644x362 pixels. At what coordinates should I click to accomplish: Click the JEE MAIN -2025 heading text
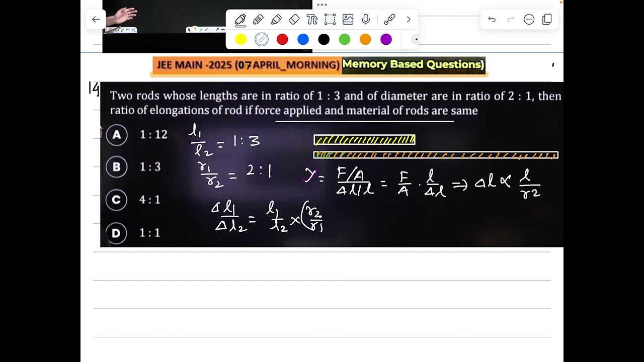point(248,65)
